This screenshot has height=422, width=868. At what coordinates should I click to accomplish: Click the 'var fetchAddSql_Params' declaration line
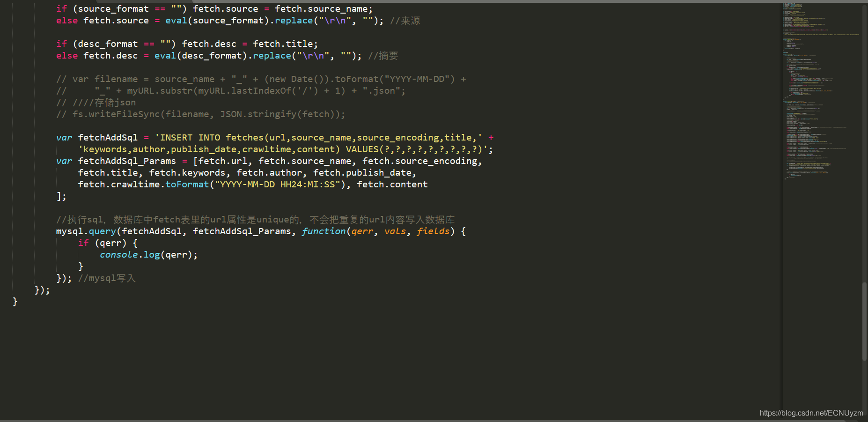[x=269, y=161]
